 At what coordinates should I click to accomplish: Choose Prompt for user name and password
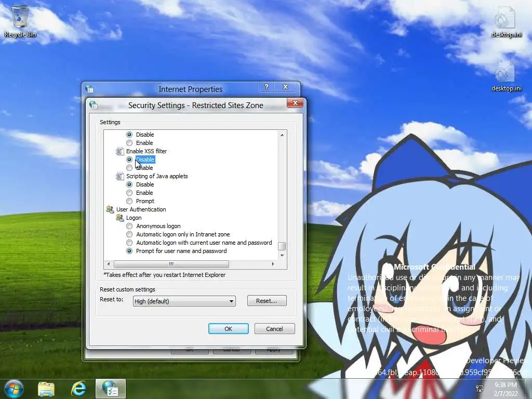coord(129,251)
